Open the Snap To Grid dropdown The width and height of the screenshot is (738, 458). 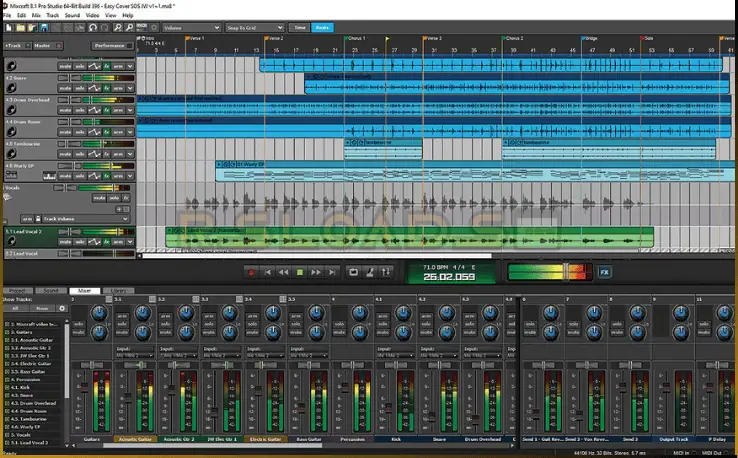coord(253,28)
